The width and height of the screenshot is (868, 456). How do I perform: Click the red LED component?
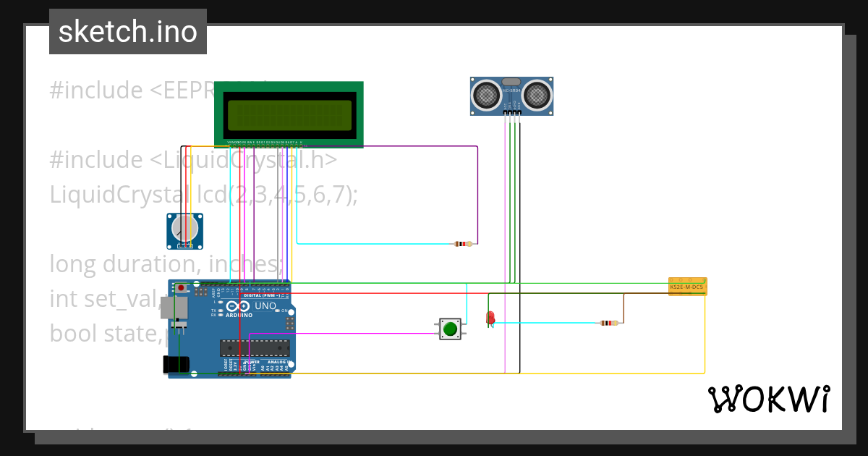(490, 317)
